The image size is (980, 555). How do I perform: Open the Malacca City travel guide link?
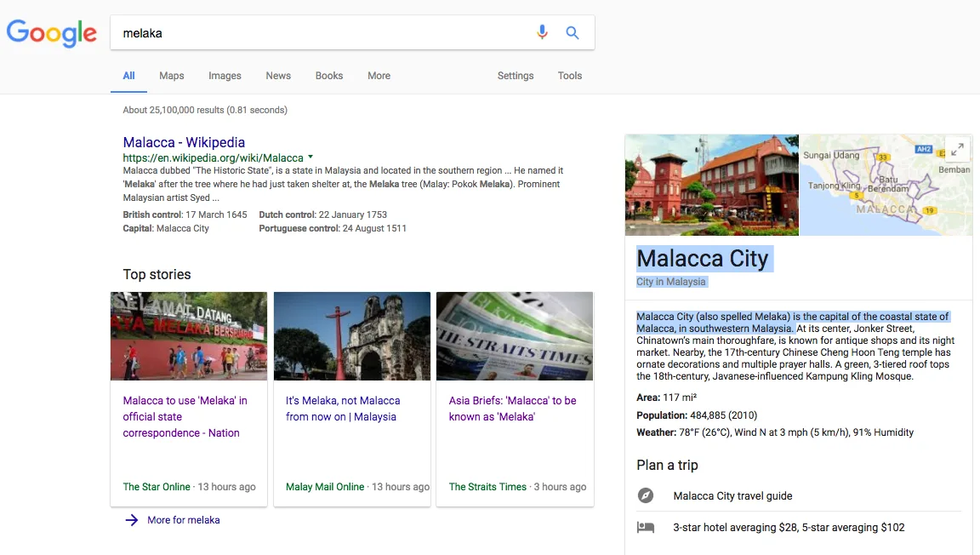click(x=732, y=495)
